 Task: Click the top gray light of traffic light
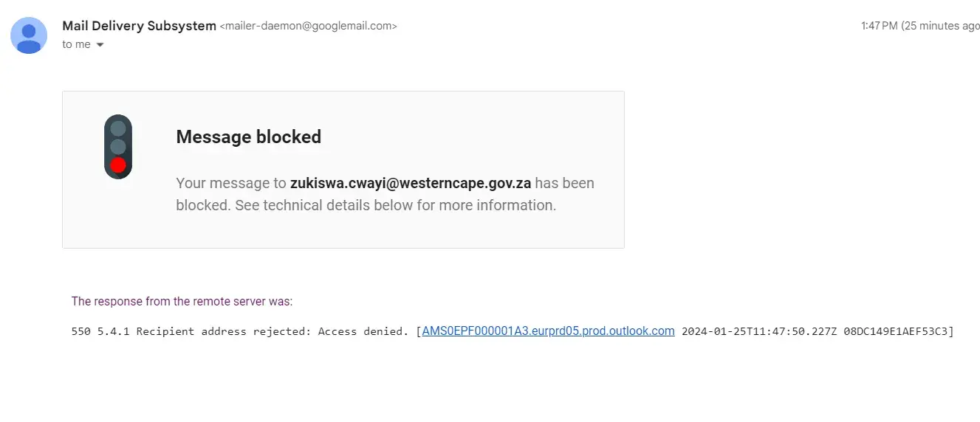point(118,128)
